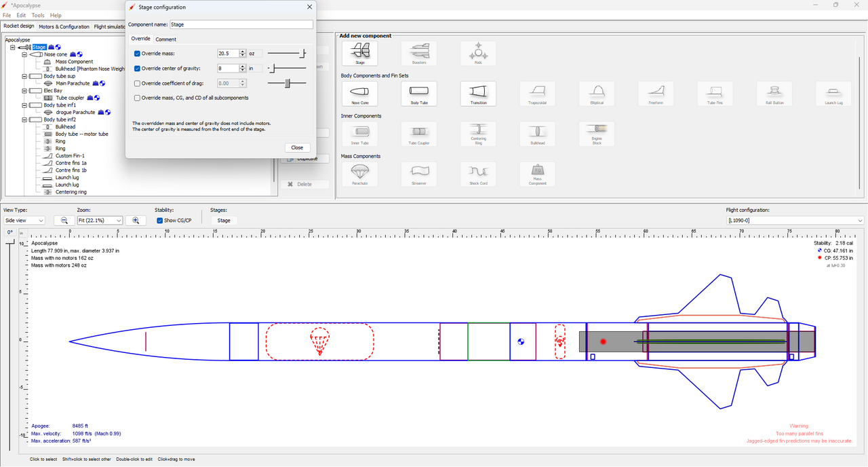The image size is (868, 467).
Task: Click the zoom in magnifier icon
Action: (x=136, y=221)
